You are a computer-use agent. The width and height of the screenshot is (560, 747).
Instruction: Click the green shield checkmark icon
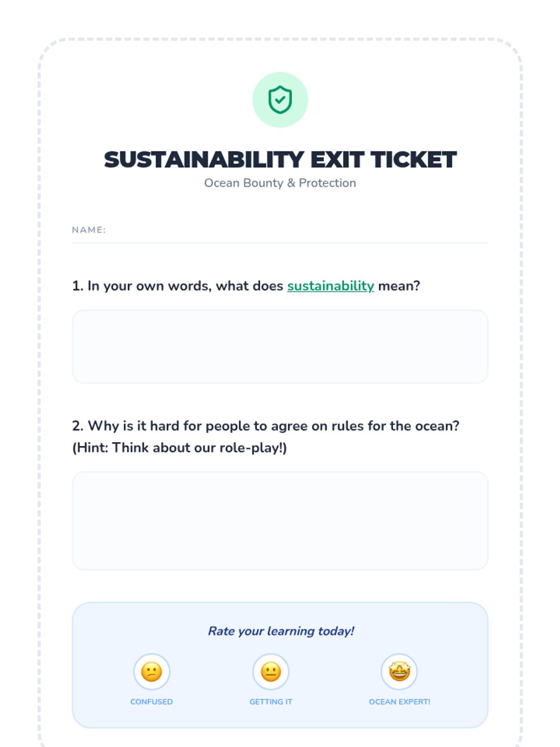(280, 100)
